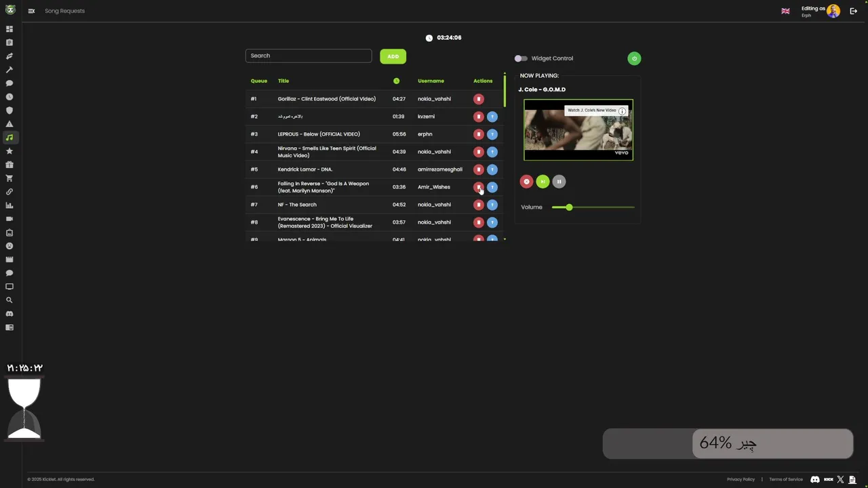Open the document icon in footer

[852, 479]
